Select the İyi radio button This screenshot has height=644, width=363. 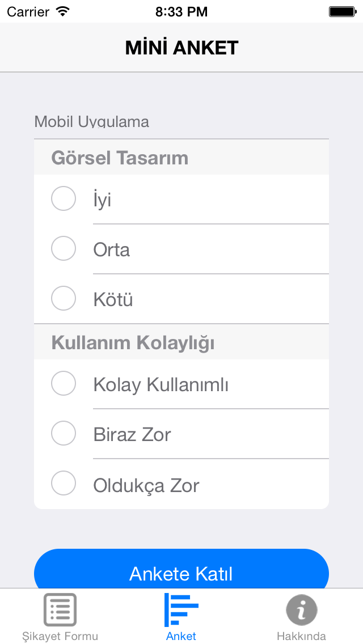coord(64,199)
